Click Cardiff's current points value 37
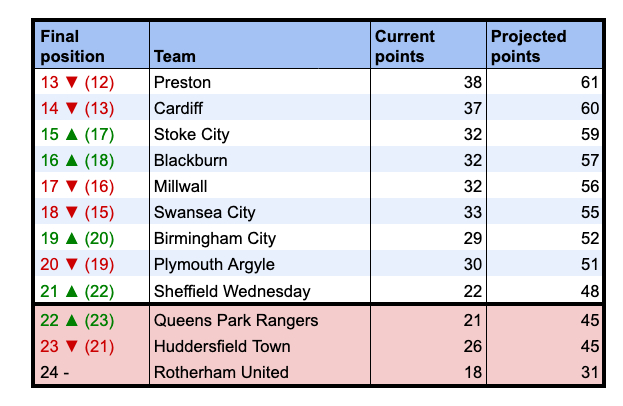The height and width of the screenshot is (406, 623). [473, 108]
